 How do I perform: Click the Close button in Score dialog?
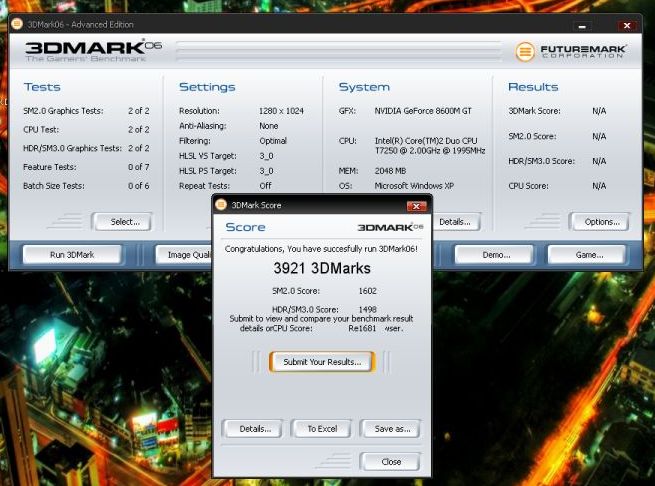click(391, 462)
